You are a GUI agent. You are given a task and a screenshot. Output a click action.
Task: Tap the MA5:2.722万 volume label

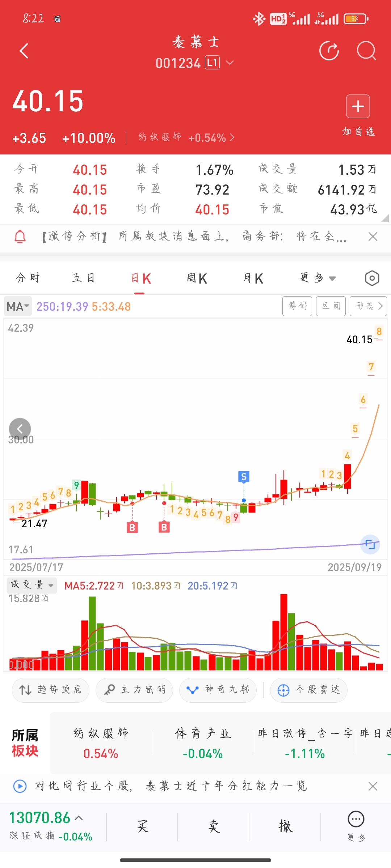[94, 586]
